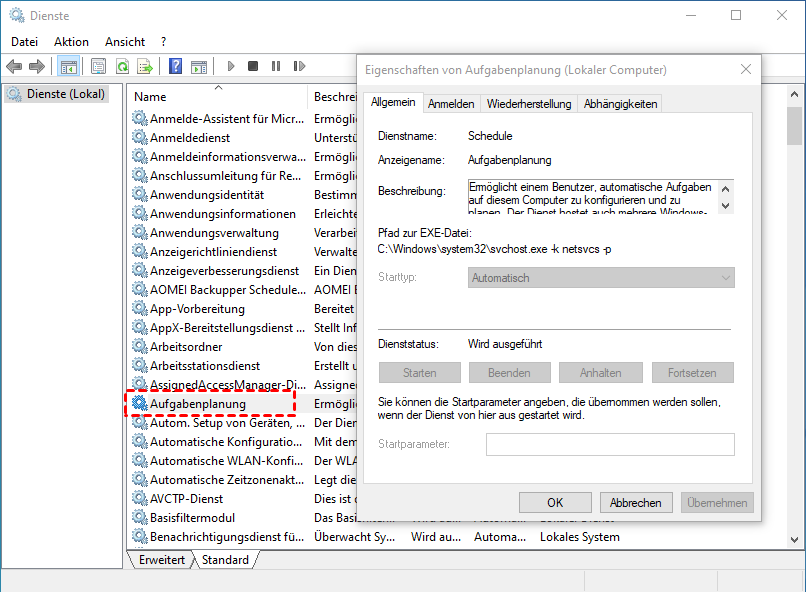This screenshot has height=592, width=806.
Task: Click the Fortsetzen button
Action: point(692,373)
